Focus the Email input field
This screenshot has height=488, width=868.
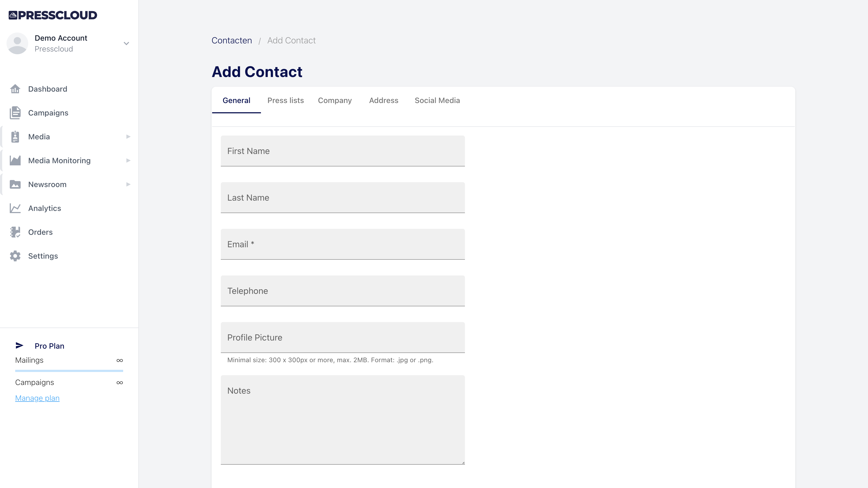[343, 244]
